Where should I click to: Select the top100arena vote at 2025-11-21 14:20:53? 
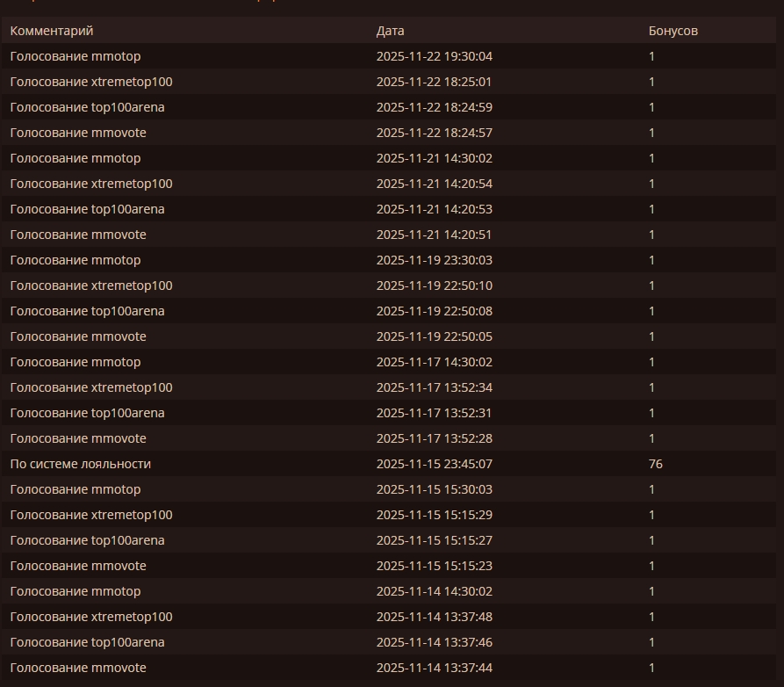(x=87, y=209)
